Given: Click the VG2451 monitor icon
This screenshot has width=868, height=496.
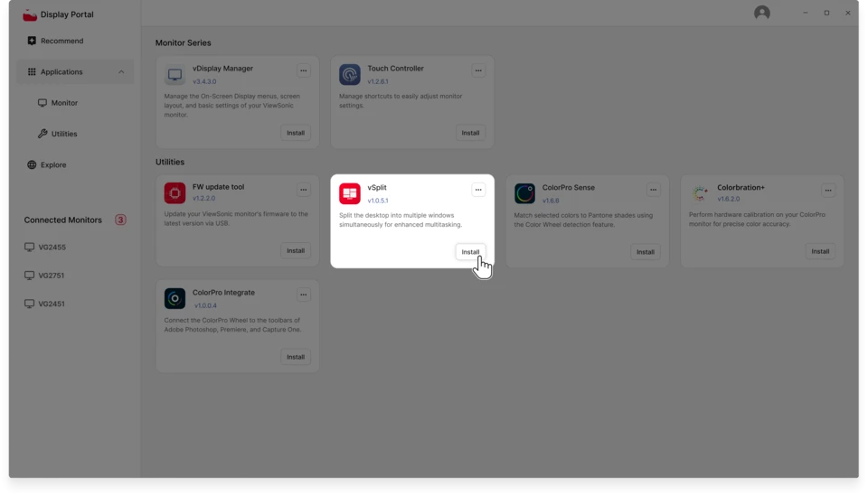Looking at the screenshot, I should 29,304.
